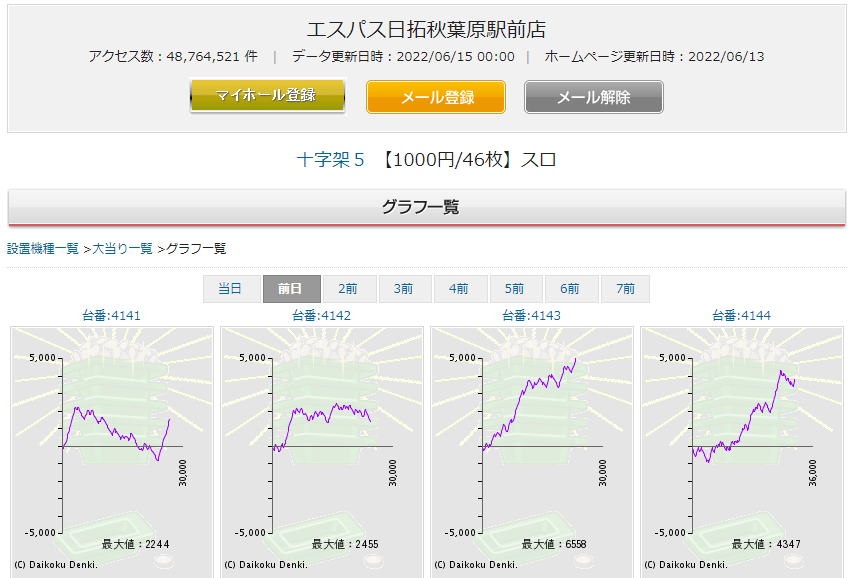The height and width of the screenshot is (578, 850).
Task: Switch to the 4前 tab
Action: pyautogui.click(x=460, y=289)
